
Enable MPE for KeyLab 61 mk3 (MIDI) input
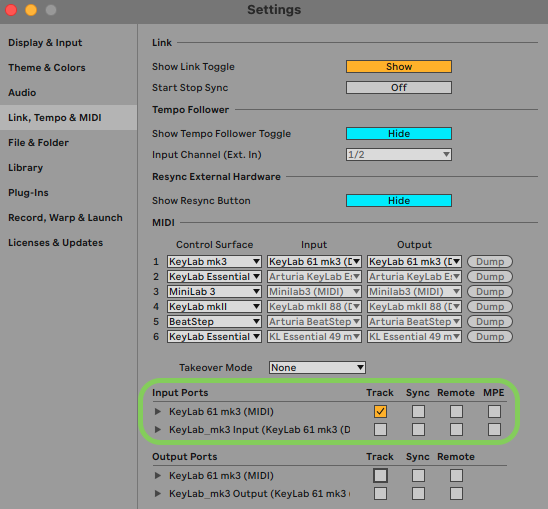click(494, 411)
